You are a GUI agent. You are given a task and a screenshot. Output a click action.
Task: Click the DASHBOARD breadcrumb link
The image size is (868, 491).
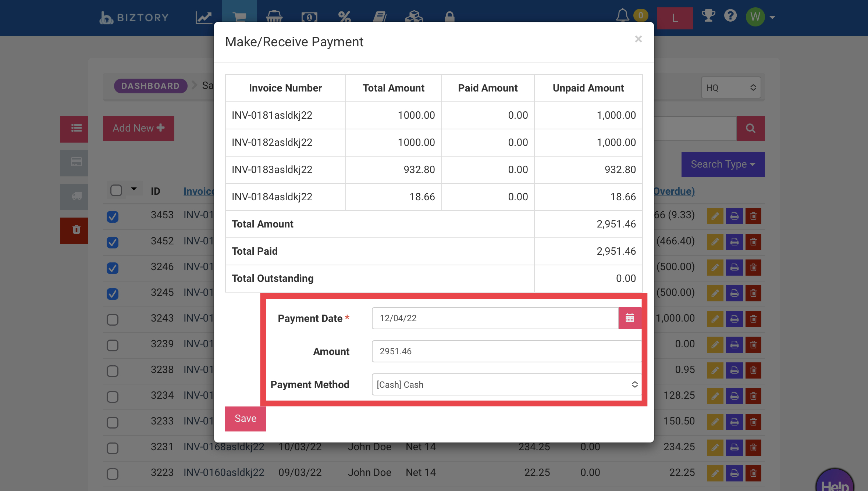tap(150, 86)
